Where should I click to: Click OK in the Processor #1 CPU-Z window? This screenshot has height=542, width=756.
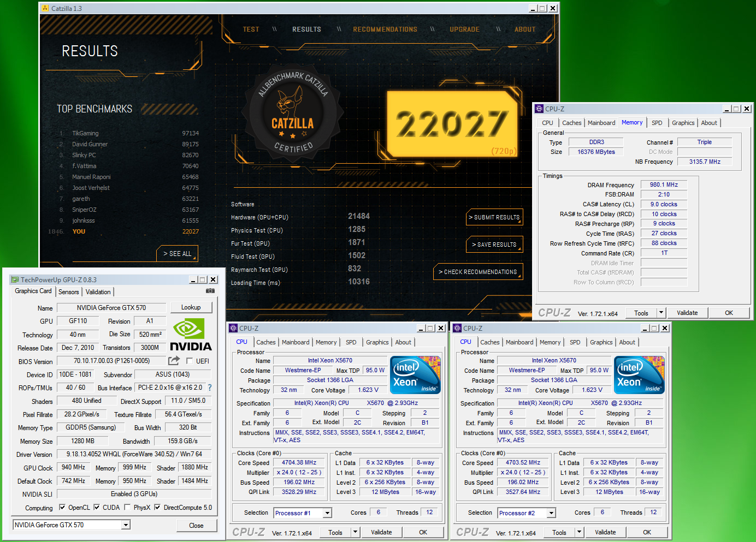click(x=423, y=532)
